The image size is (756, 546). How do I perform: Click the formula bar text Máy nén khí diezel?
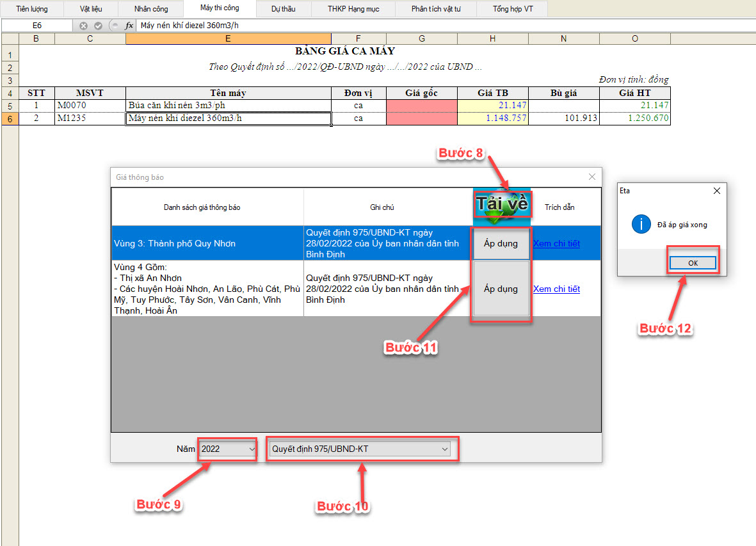coord(189,26)
